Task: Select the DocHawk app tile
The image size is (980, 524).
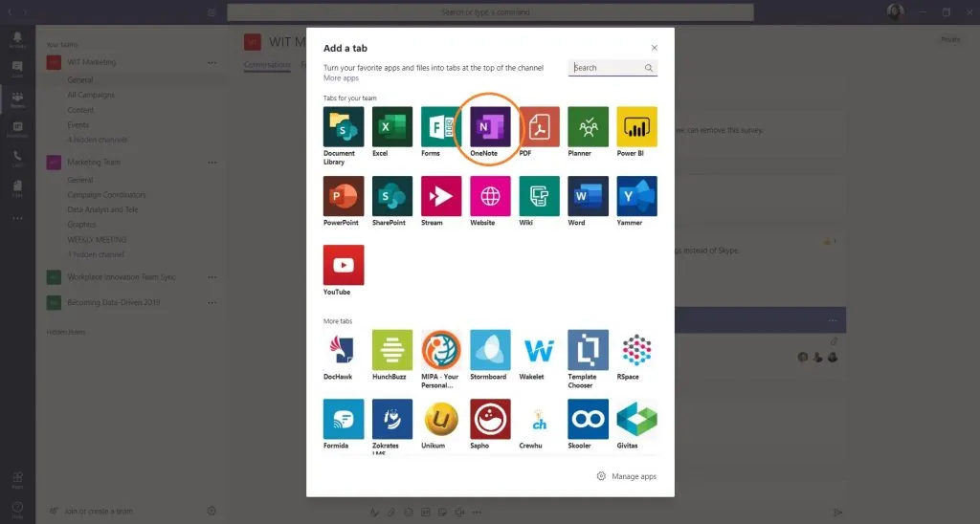Action: (x=344, y=350)
